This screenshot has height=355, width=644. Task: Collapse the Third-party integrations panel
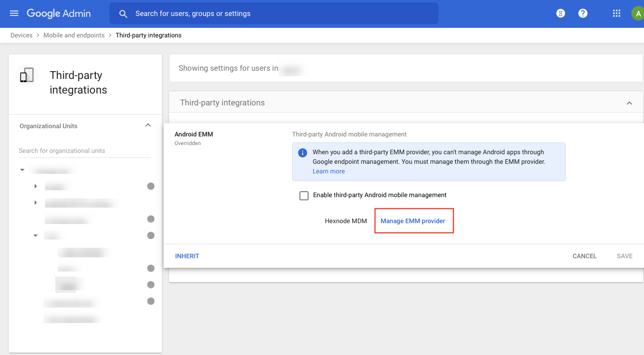point(629,103)
